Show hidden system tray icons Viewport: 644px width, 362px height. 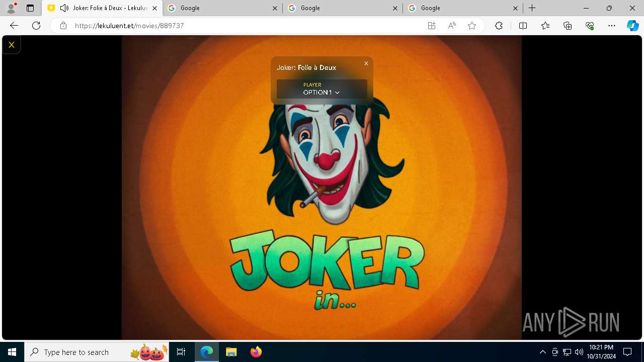coord(542,352)
